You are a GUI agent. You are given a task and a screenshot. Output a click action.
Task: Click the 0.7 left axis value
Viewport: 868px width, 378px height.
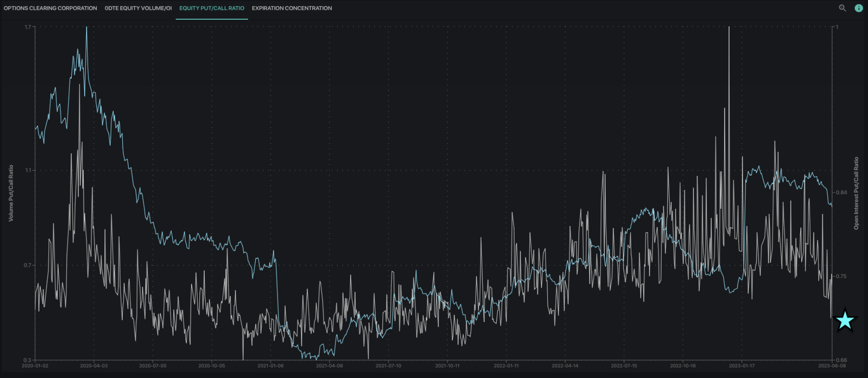28,265
